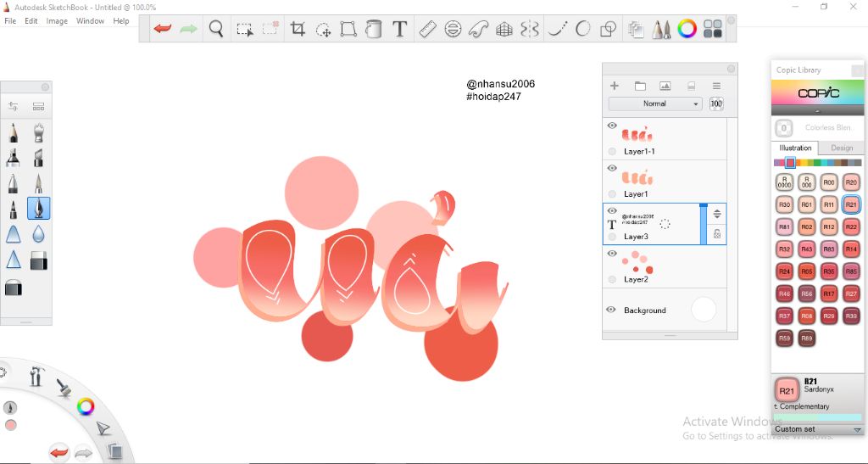Click the Copic color family strip
The height and width of the screenshot is (464, 868).
pos(818,163)
